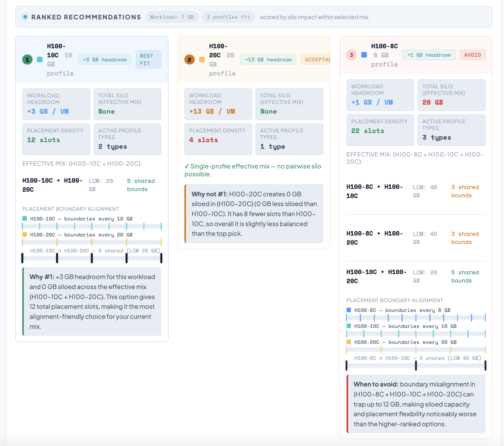
Task: Click the +1 GB headroom badge
Action: click(429, 55)
